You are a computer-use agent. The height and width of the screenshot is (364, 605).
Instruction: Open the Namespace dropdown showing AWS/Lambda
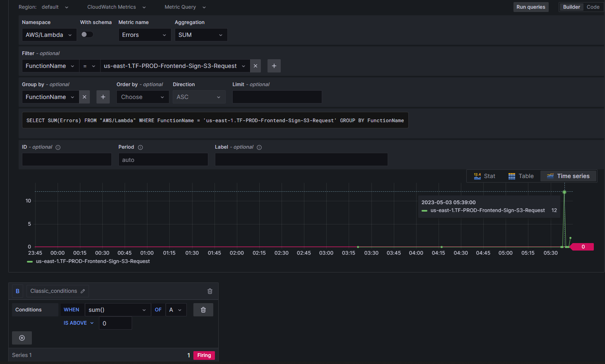[49, 35]
